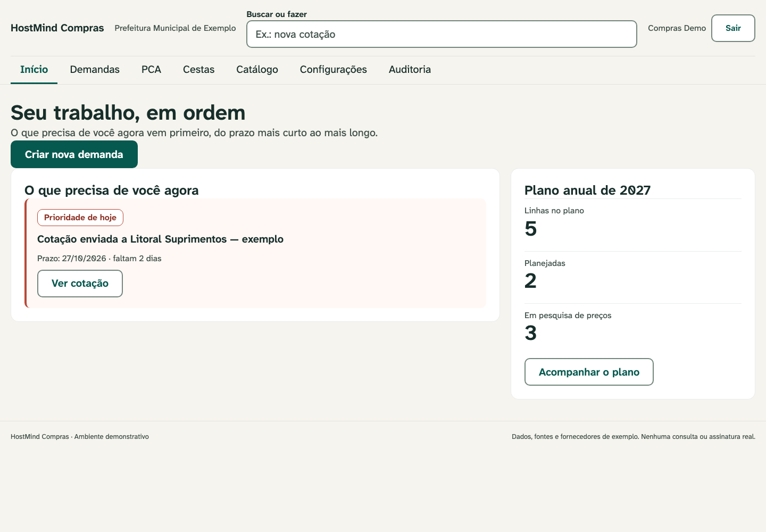Image resolution: width=766 pixels, height=532 pixels.
Task: Click Prefeitura Municipal de Exemplo label
Action: coord(175,28)
